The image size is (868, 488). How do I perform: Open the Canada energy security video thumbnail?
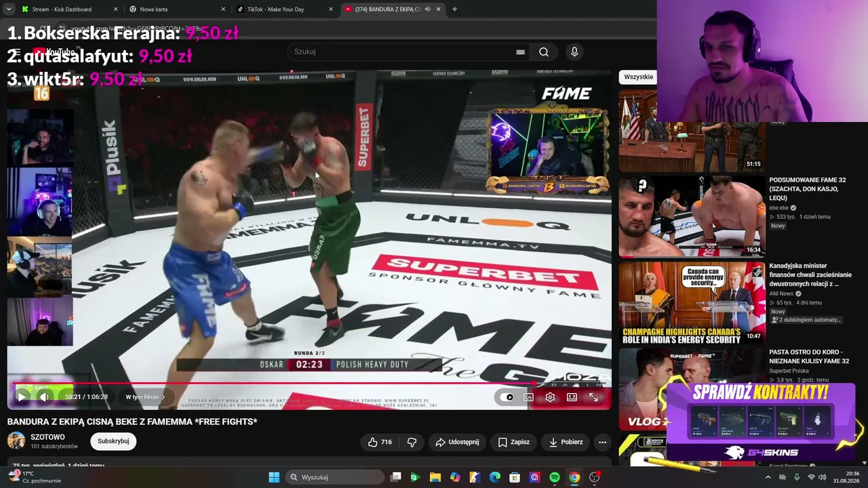(692, 302)
